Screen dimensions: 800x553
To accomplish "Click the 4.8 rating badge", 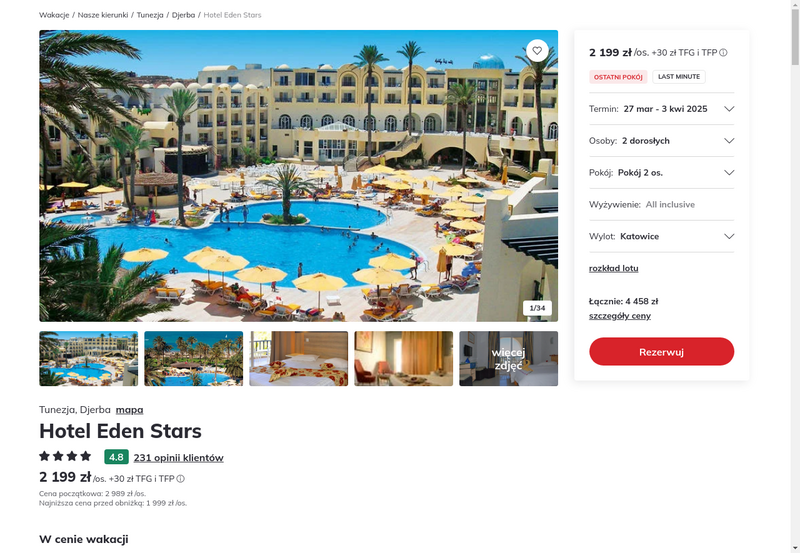I will pos(116,457).
